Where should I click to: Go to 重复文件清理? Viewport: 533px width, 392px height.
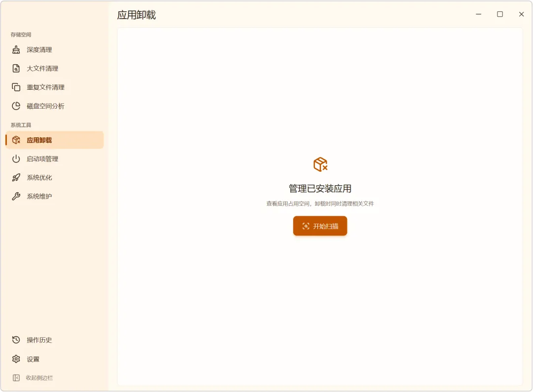tap(54, 87)
